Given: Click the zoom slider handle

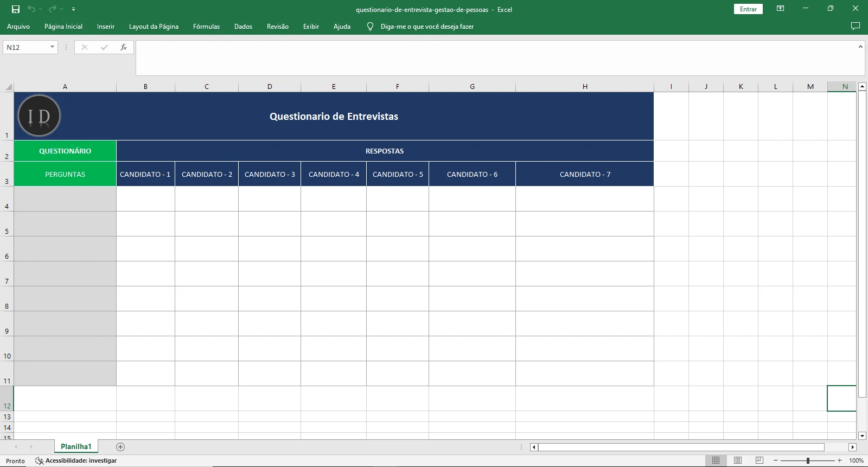Looking at the screenshot, I should 808,460.
